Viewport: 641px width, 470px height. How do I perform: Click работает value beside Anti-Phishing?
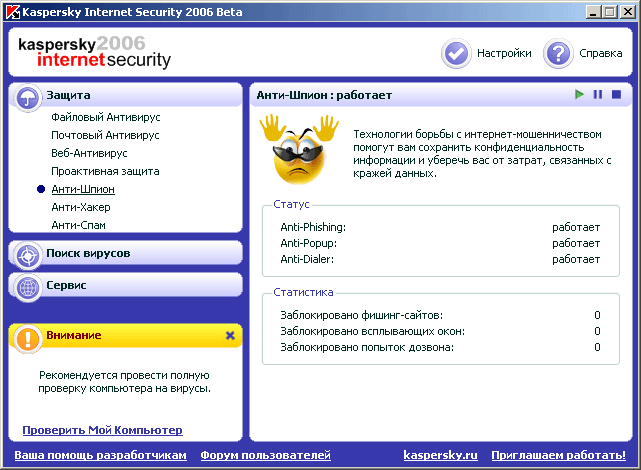pyautogui.click(x=576, y=227)
